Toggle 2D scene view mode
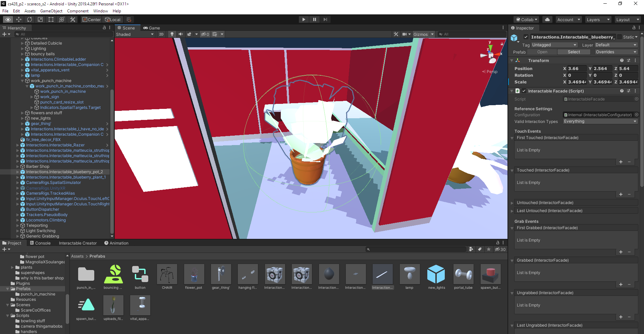 coord(161,34)
